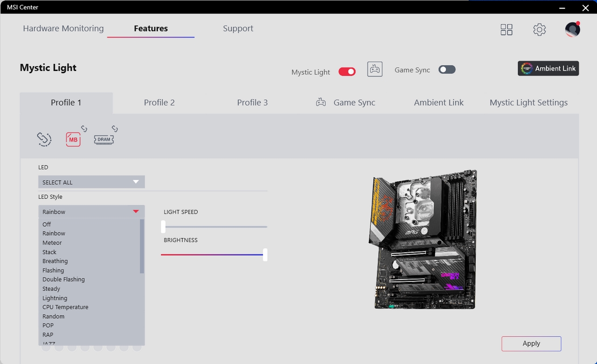The width and height of the screenshot is (597, 364).
Task: Go to the Support tab
Action: [x=238, y=28]
